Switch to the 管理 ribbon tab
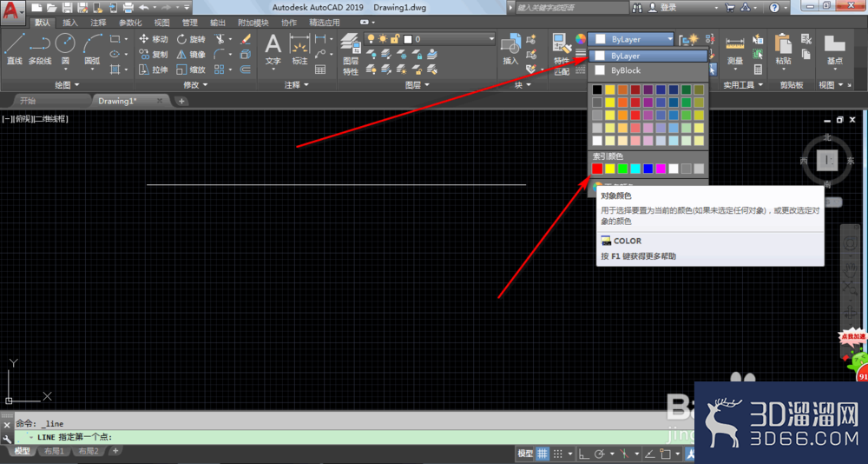868x464 pixels. tap(190, 23)
